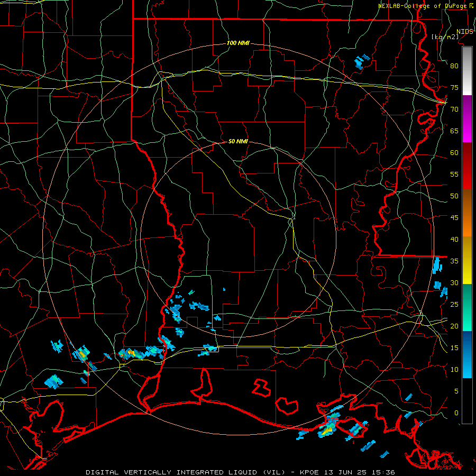Viewport: 476px width, 476px height.
Task: Select the magenta-purple segment of the color bar
Action: 467,118
